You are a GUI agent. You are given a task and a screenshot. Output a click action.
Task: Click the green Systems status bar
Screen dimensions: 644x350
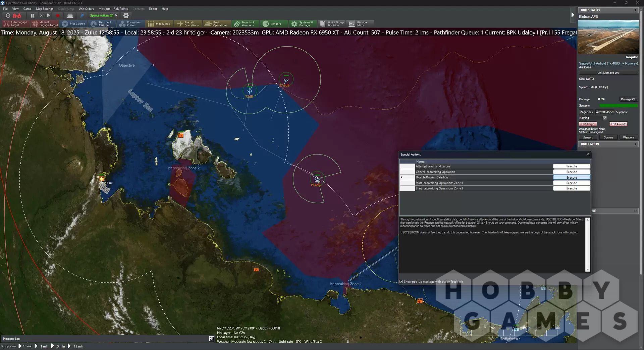(x=619, y=106)
